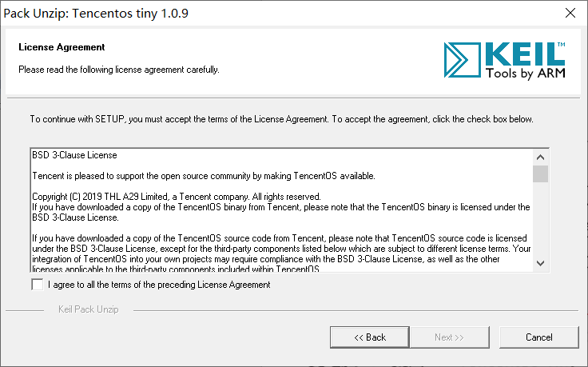
Task: Cancel the pack installation
Action: (x=539, y=337)
